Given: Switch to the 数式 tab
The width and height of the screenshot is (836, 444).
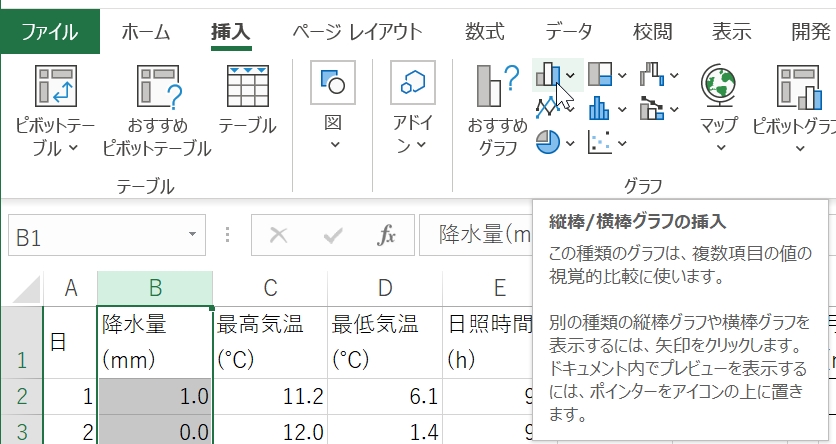Looking at the screenshot, I should point(484,32).
